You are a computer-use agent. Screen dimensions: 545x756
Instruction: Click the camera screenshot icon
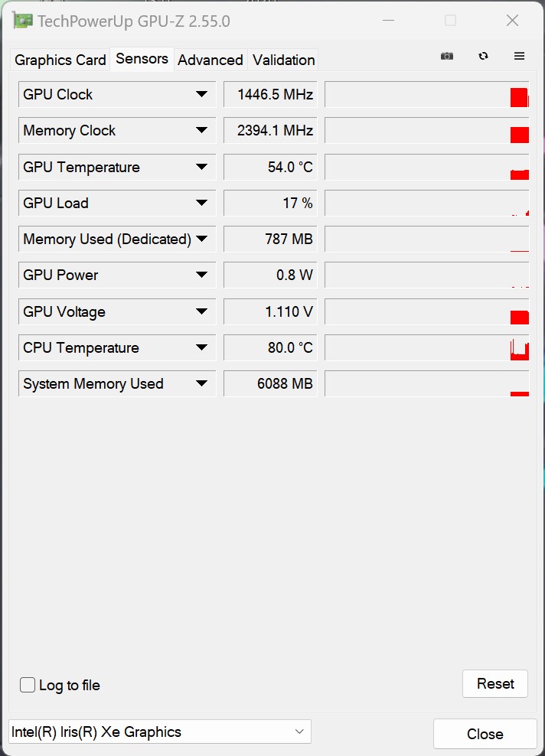coord(446,56)
